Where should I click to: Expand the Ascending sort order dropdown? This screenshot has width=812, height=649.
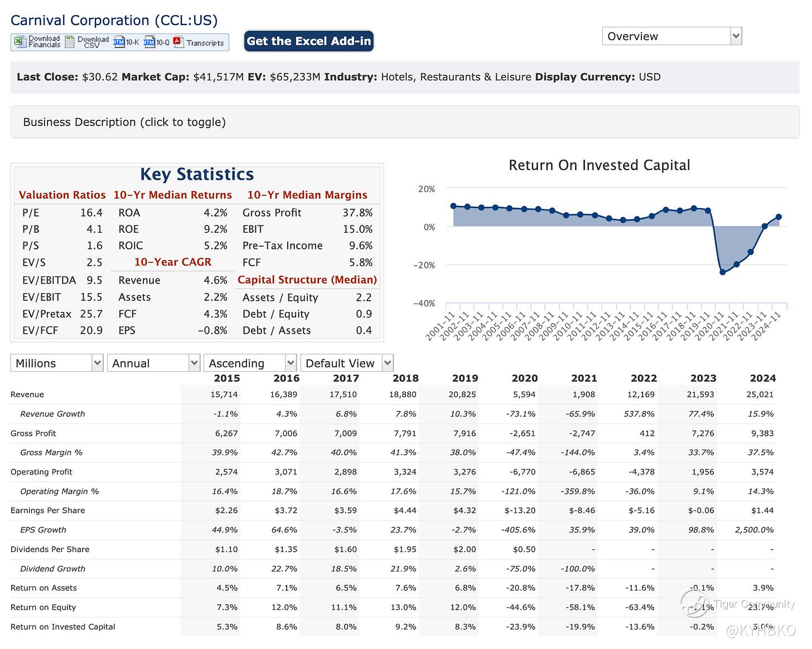pyautogui.click(x=250, y=363)
